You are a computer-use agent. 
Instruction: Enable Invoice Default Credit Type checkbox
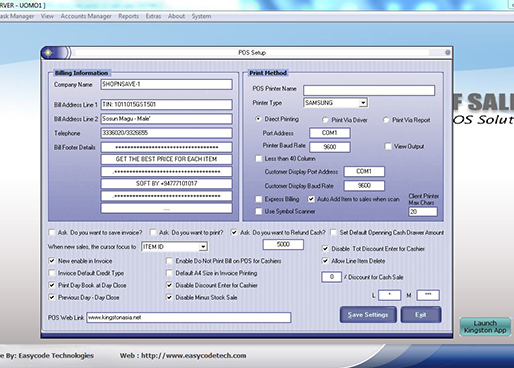52,273
